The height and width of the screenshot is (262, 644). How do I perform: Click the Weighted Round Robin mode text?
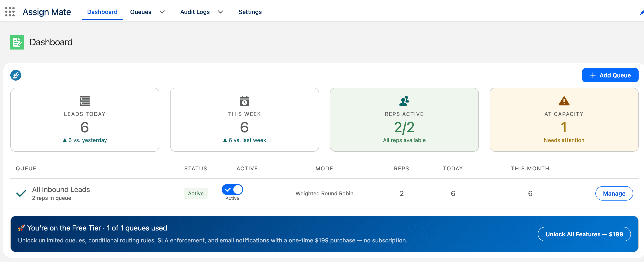pos(324,193)
